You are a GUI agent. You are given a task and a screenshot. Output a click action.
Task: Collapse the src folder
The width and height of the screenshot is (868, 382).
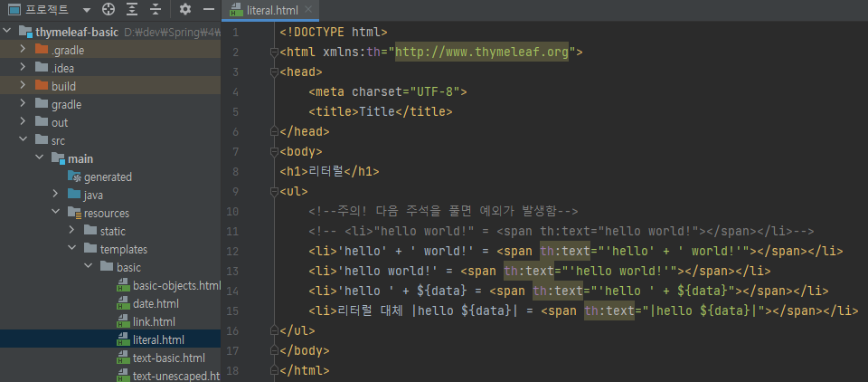(23, 140)
